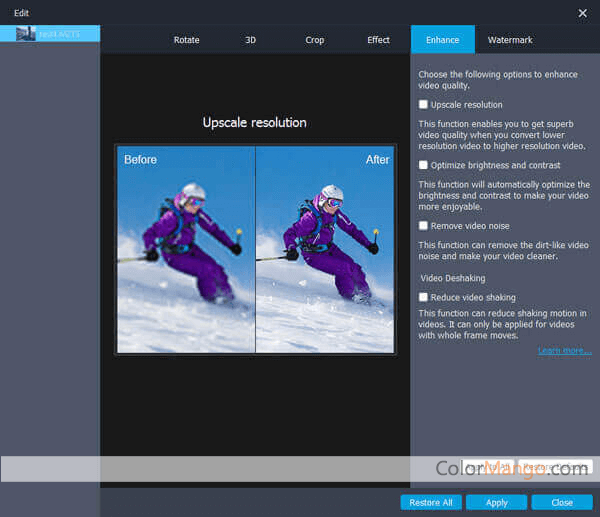Click the Before preview image

tap(186, 250)
